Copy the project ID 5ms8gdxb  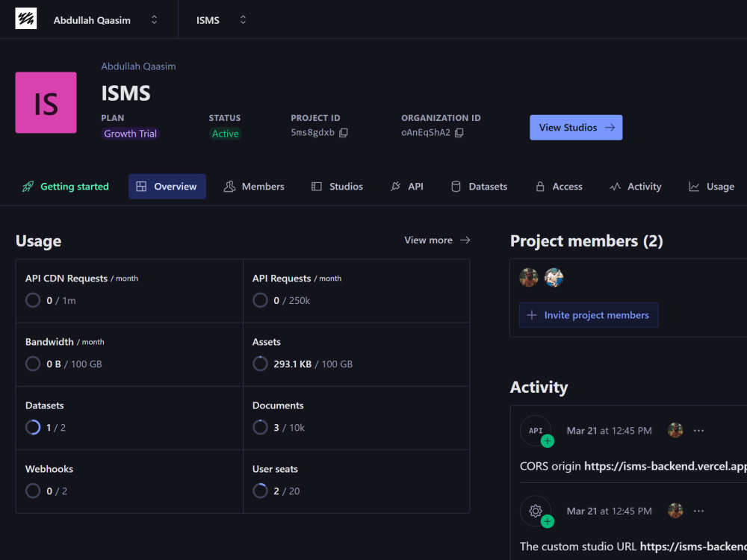(344, 133)
